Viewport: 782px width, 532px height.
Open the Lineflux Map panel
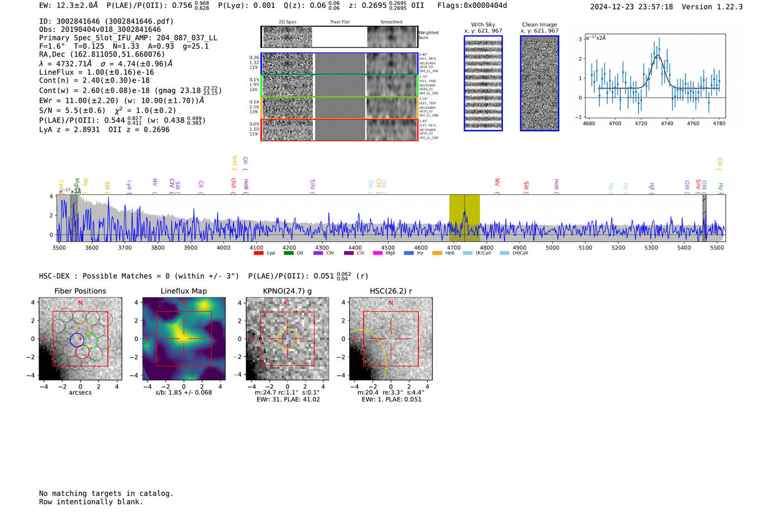[x=184, y=339]
